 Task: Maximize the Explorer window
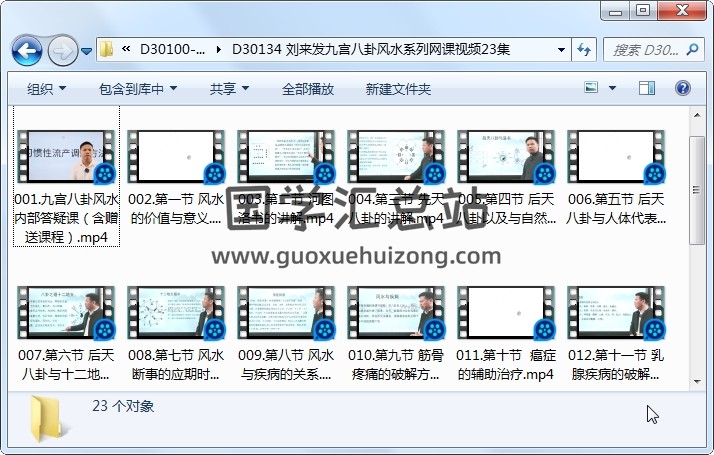click(643, 11)
